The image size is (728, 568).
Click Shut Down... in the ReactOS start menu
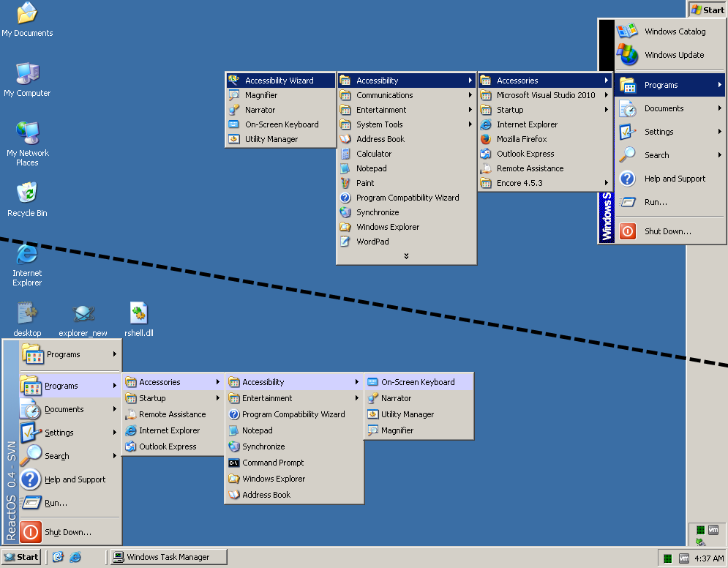(x=70, y=532)
